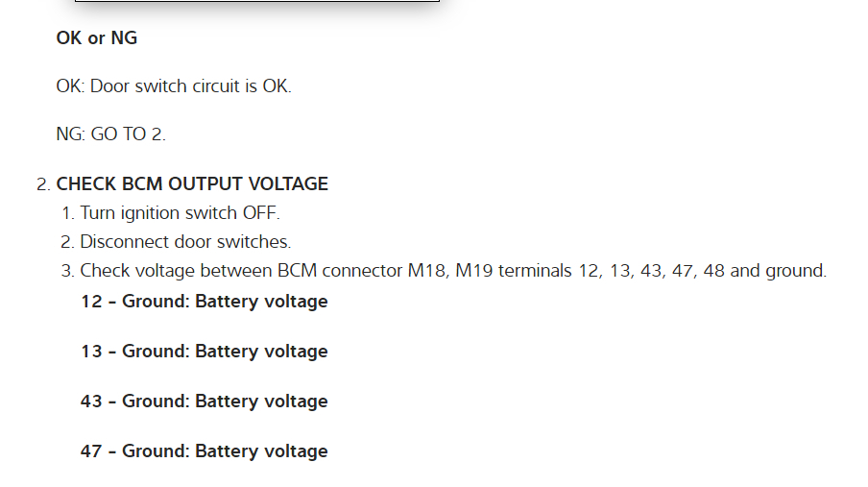Click the "Disconnect door switches." step
This screenshot has height=487, width=868.
(185, 241)
